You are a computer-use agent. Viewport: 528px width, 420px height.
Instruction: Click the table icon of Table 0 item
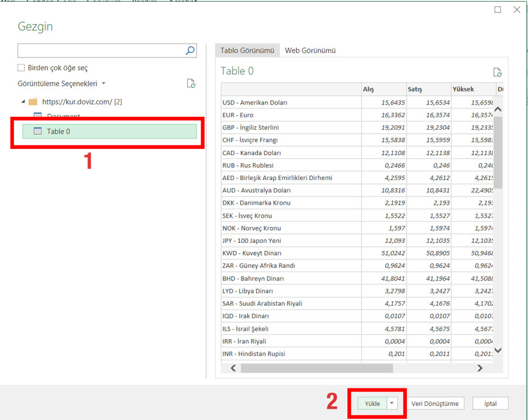[38, 131]
